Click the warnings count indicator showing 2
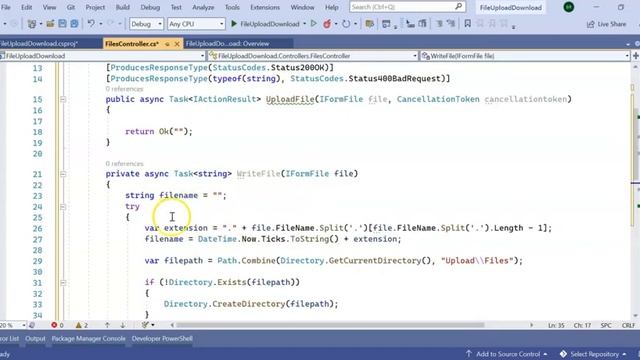This screenshot has height=360, width=640. click(82, 325)
